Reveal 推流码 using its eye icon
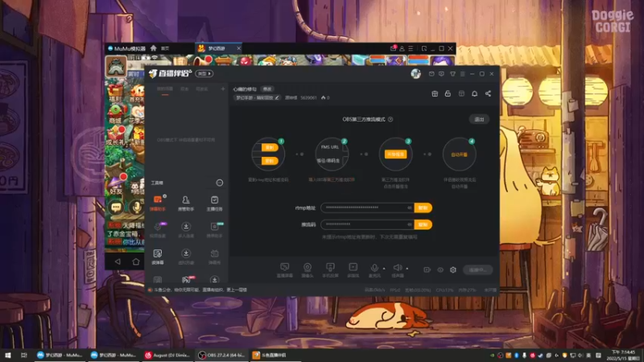 pyautogui.click(x=410, y=224)
